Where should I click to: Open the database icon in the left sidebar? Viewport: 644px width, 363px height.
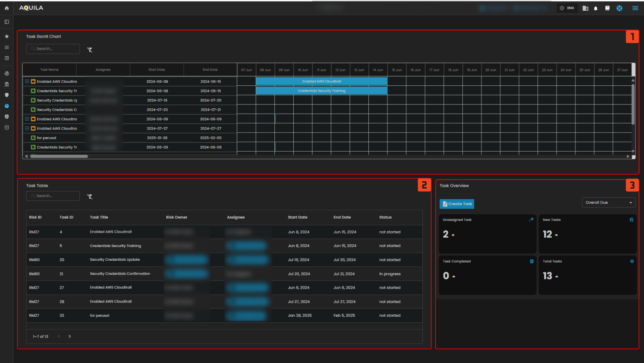pos(7,128)
